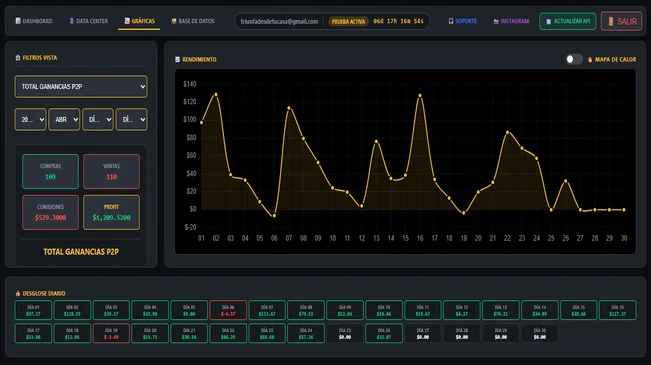Click the Compras 109 stat card

pyautogui.click(x=50, y=171)
